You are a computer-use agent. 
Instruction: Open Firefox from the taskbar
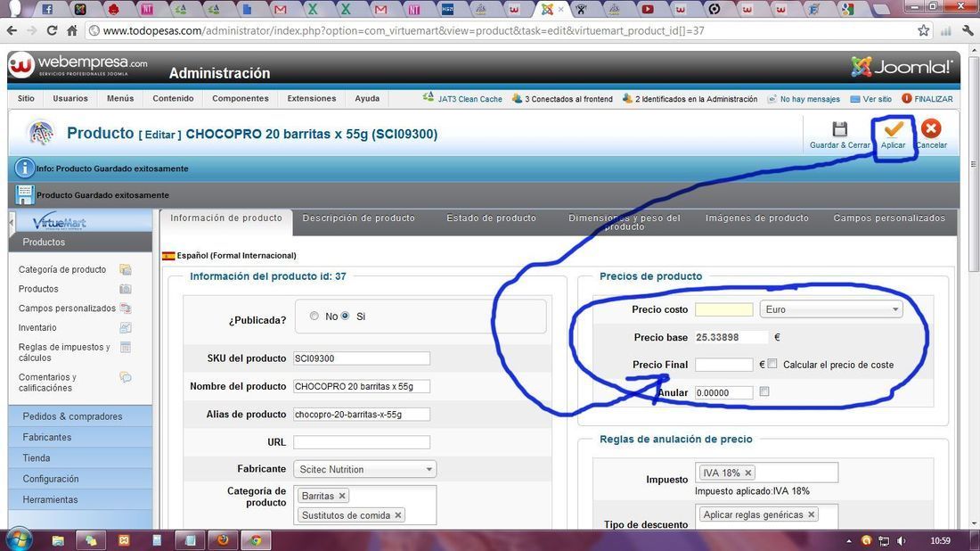coord(223,539)
